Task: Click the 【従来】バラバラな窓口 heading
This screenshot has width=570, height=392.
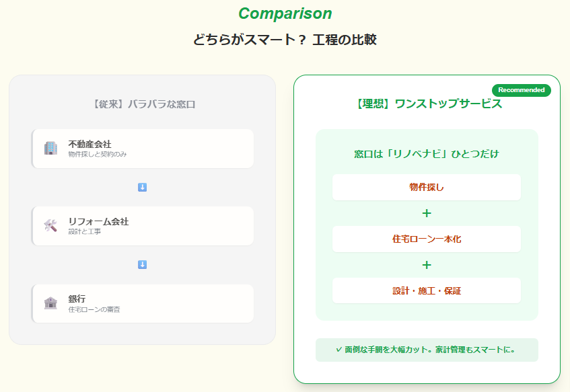Action: (142, 104)
